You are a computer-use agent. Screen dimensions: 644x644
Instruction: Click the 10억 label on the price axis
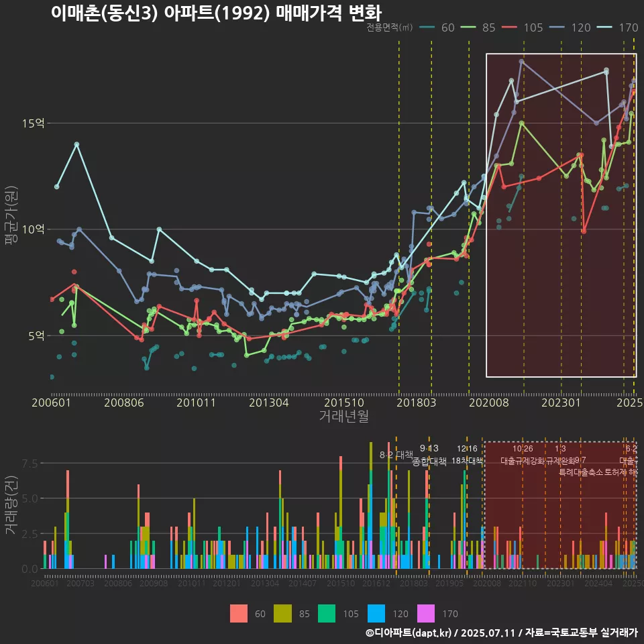click(33, 229)
